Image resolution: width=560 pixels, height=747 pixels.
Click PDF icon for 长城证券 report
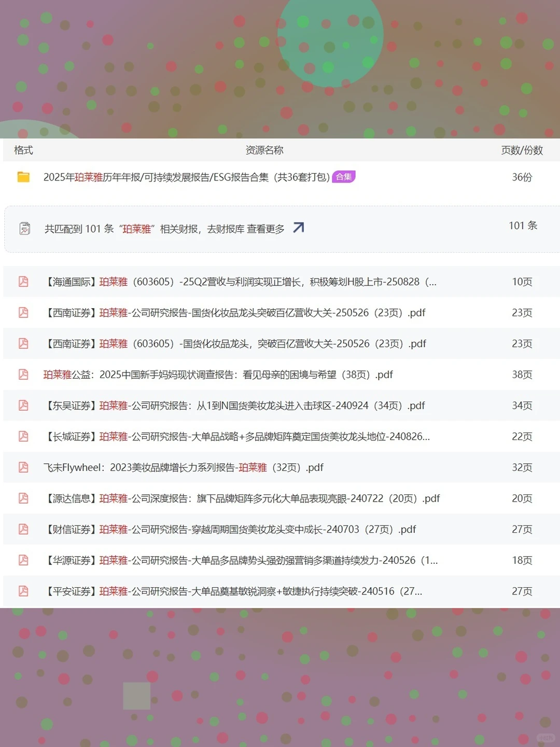coord(23,436)
